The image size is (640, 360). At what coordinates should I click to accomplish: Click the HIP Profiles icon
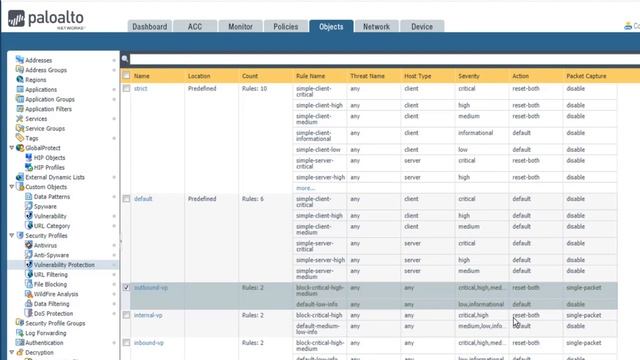(29, 167)
